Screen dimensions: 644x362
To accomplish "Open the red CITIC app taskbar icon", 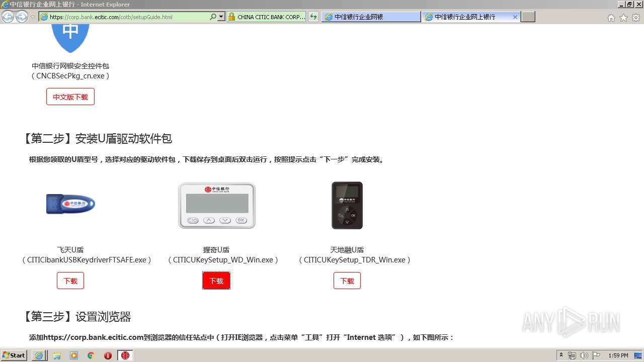I will [125, 355].
